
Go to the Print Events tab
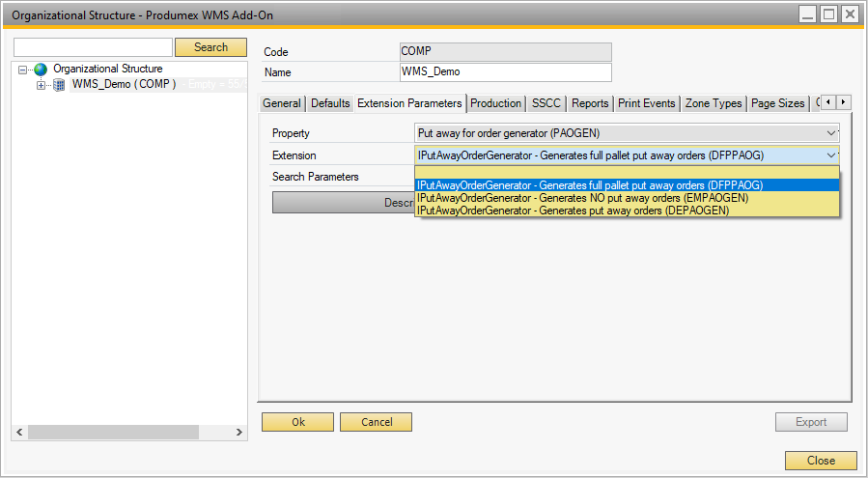pyautogui.click(x=647, y=103)
